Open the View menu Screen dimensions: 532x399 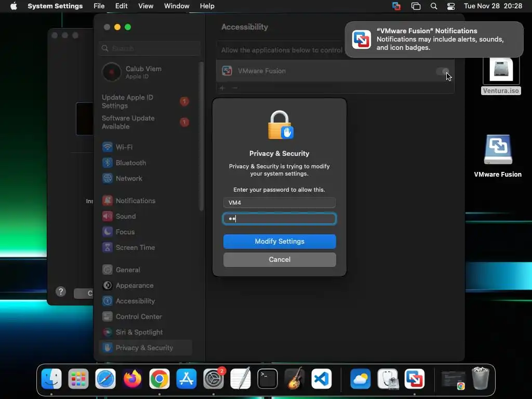point(145,6)
